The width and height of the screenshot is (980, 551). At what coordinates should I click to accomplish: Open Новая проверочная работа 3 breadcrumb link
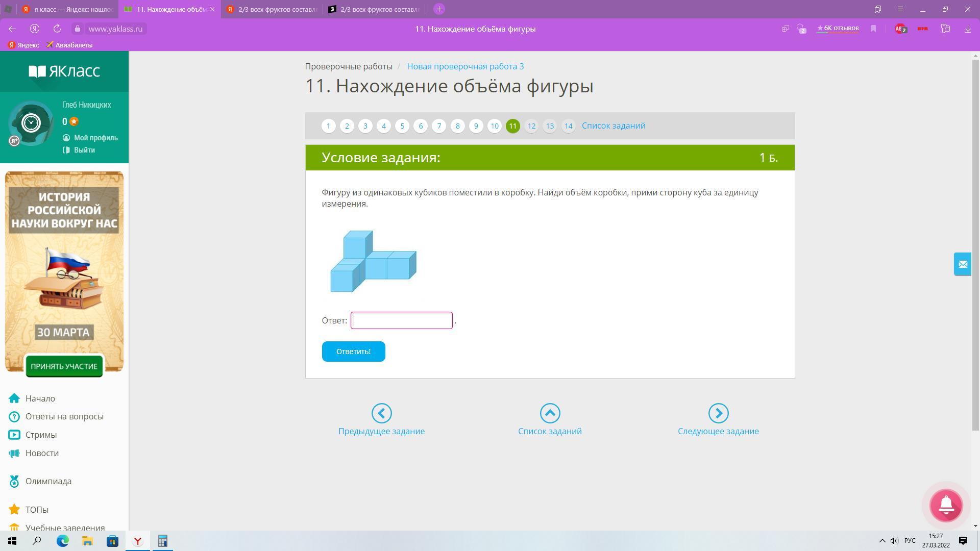[465, 66]
